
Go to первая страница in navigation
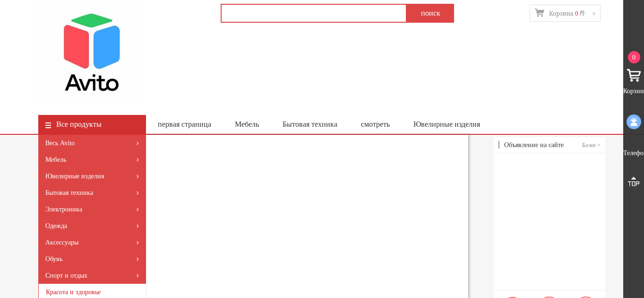pyautogui.click(x=184, y=124)
